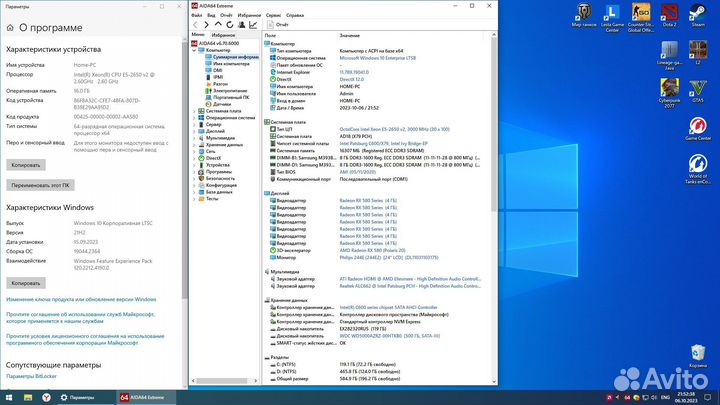The image size is (720, 405).
Task: Open Microsoft software license terms link
Action: pos(85,339)
